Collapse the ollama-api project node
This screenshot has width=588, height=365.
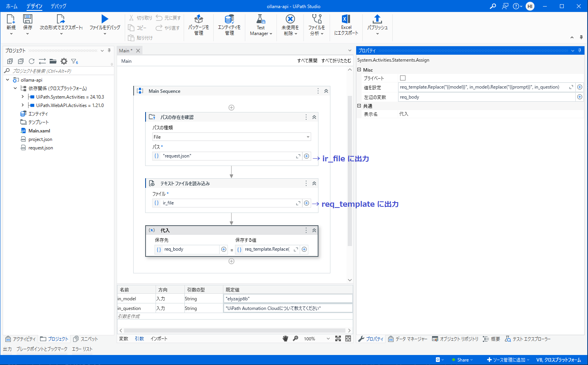7,80
